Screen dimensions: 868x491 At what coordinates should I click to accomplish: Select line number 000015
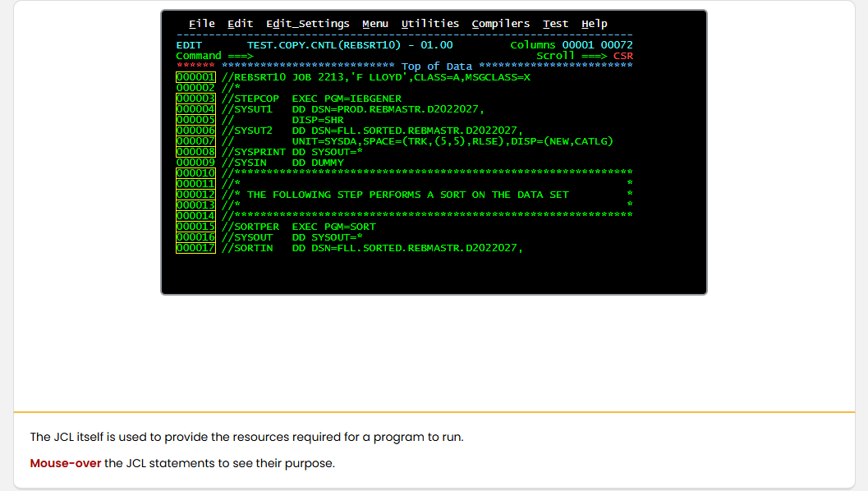click(195, 227)
